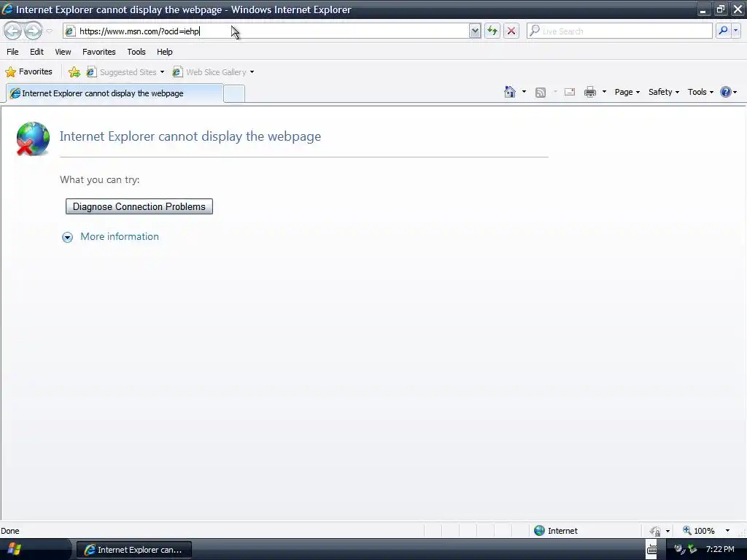Expand the Suggested Sites dropdown arrow
747x560 pixels.
tap(162, 72)
